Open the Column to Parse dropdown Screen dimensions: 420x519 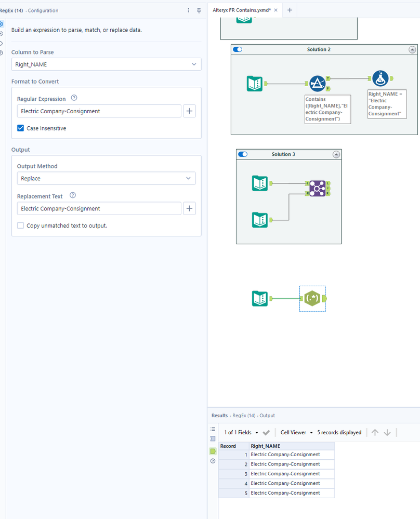[x=107, y=64]
